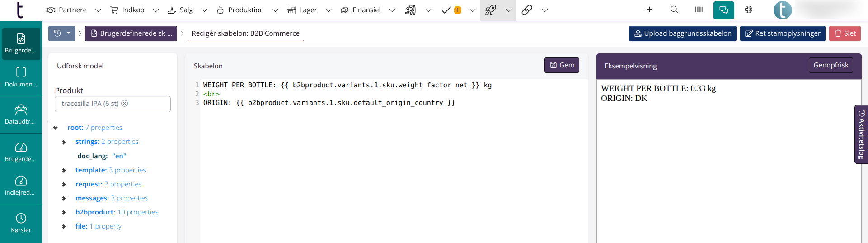
Task: Open the Finansiel menu
Action: (x=366, y=10)
